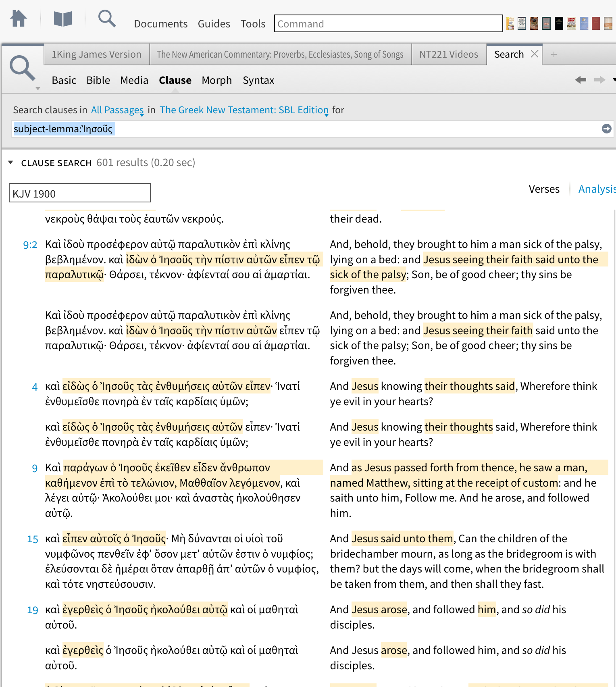Click the '601 results (0.20 sec)' count
Image resolution: width=616 pixels, height=687 pixels.
(x=146, y=162)
